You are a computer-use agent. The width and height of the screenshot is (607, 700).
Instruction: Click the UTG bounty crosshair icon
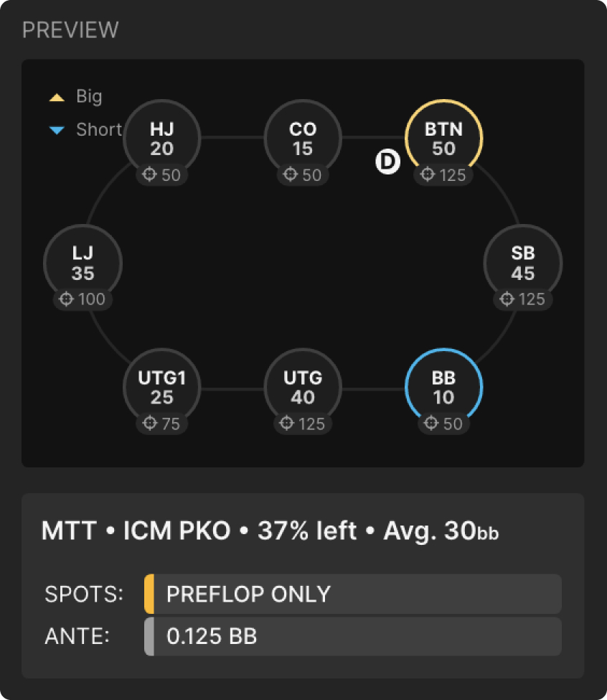click(287, 424)
